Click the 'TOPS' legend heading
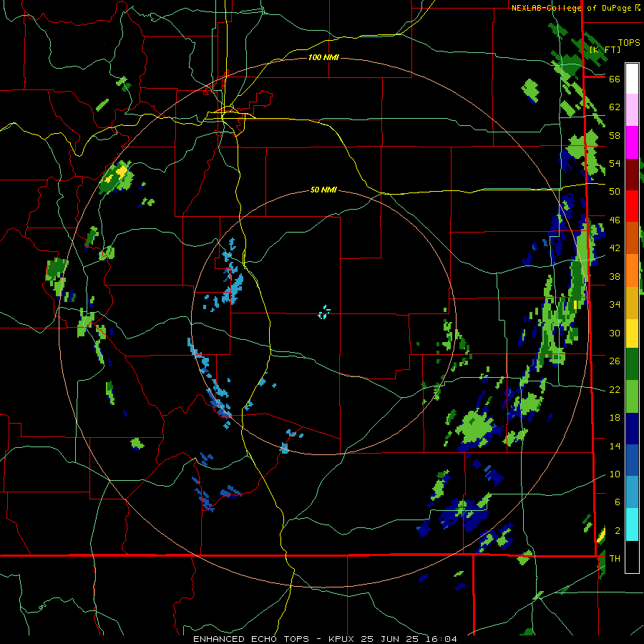 coord(629,43)
